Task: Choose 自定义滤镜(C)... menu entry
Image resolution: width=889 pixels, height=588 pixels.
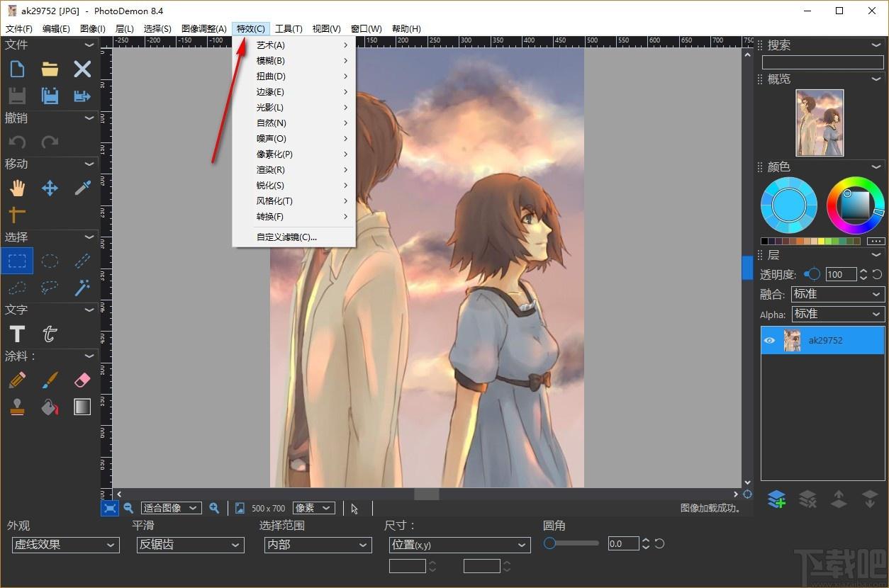Action: click(293, 237)
